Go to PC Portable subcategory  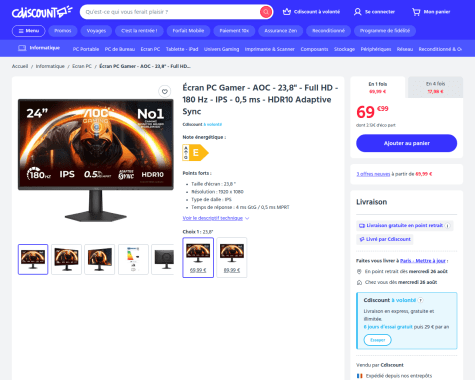coord(86,49)
